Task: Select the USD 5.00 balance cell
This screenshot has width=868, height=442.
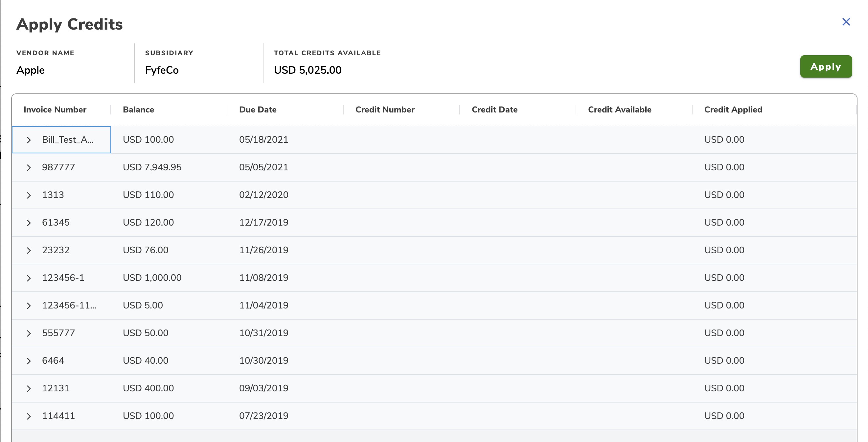Action: pyautogui.click(x=143, y=306)
